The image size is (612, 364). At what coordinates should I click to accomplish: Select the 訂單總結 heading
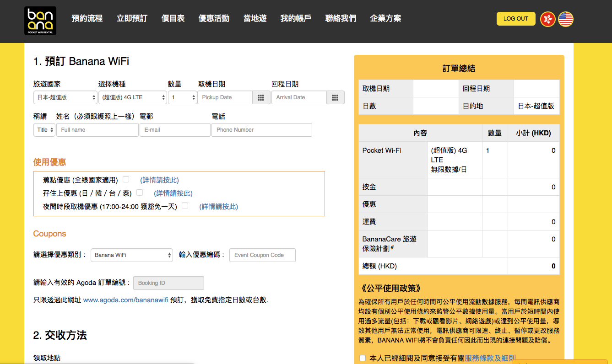(459, 69)
